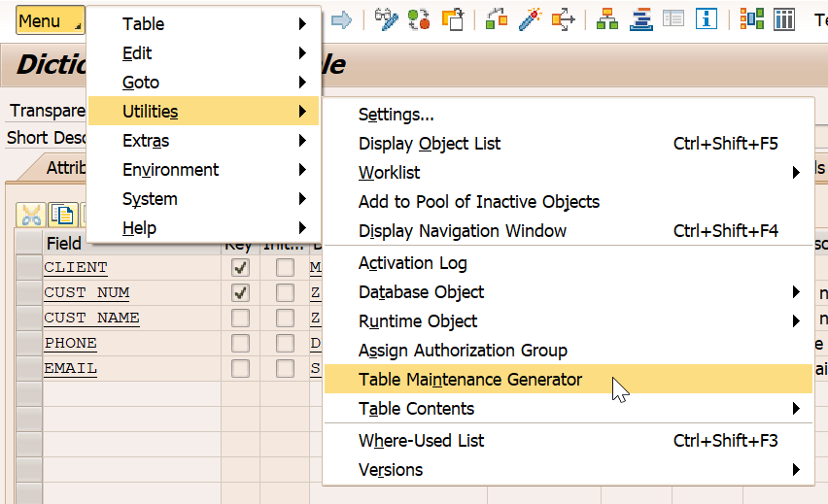Choose Where-Used List menu entry

(x=569, y=441)
